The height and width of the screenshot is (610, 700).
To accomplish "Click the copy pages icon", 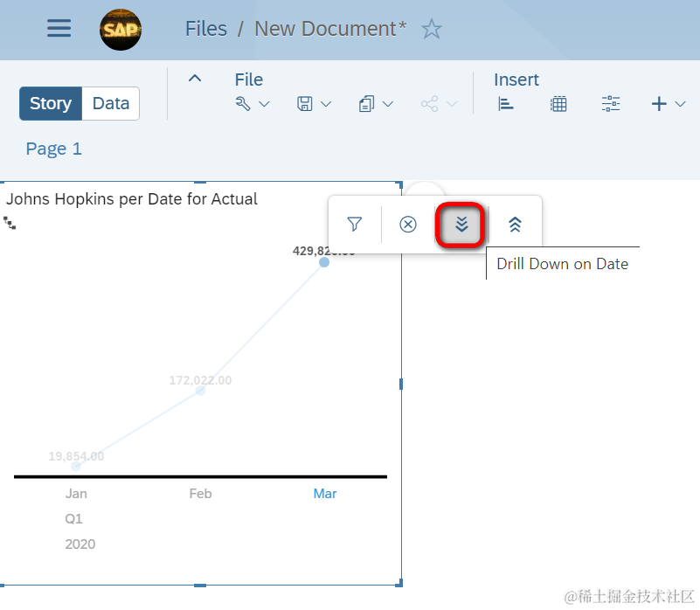I will coord(366,104).
